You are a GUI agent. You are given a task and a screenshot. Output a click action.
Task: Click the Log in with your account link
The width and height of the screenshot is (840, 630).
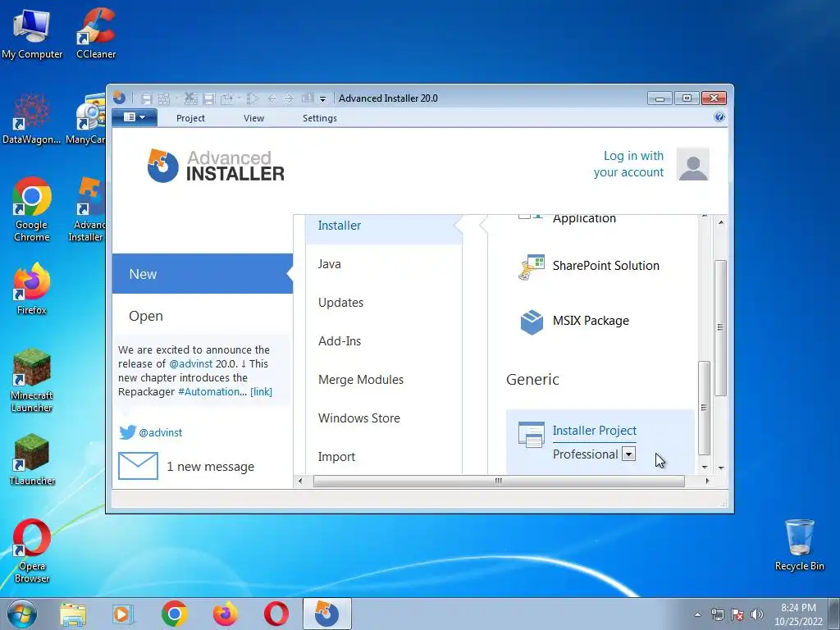[628, 164]
